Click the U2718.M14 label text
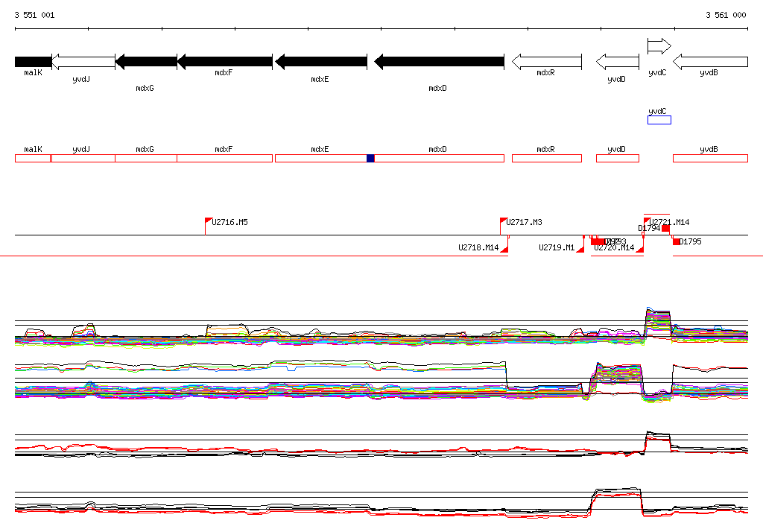 (478, 248)
